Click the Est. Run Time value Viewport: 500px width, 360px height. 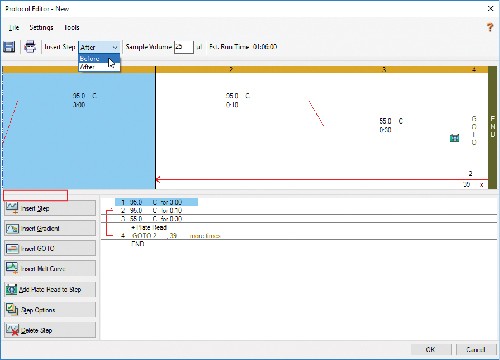point(265,47)
